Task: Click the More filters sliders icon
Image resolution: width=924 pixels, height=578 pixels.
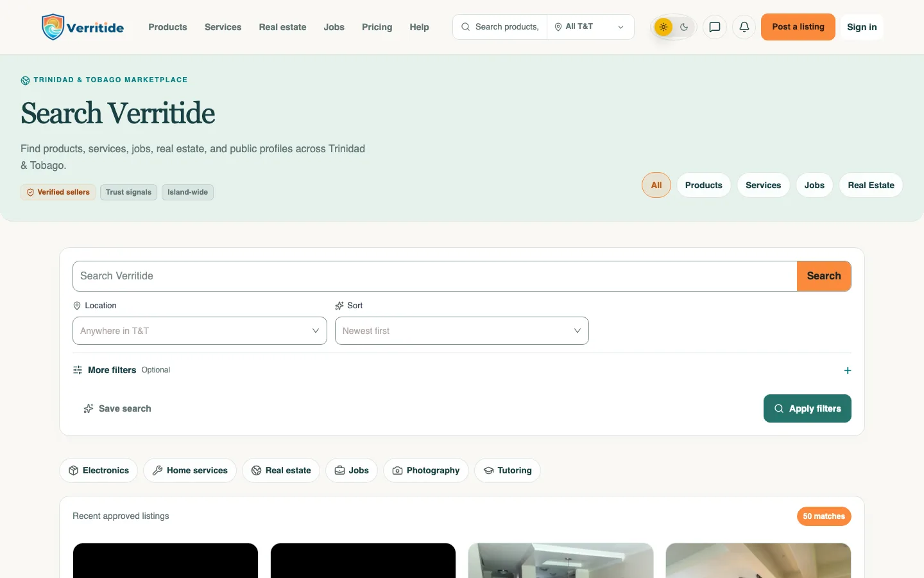Action: pyautogui.click(x=78, y=370)
